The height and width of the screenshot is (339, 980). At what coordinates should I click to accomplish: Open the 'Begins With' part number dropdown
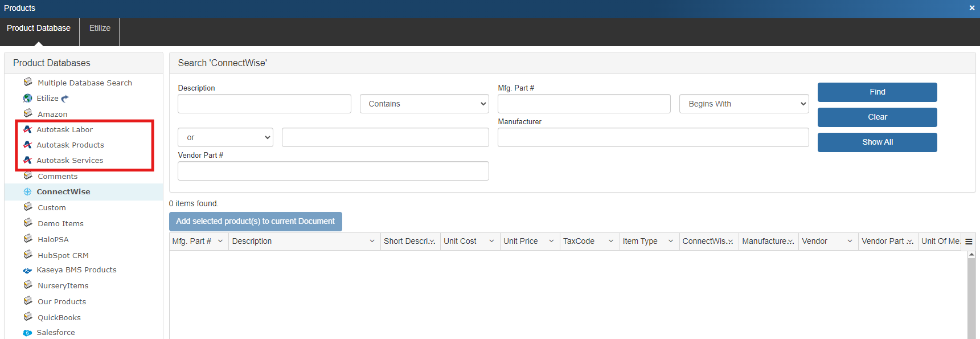click(x=744, y=104)
